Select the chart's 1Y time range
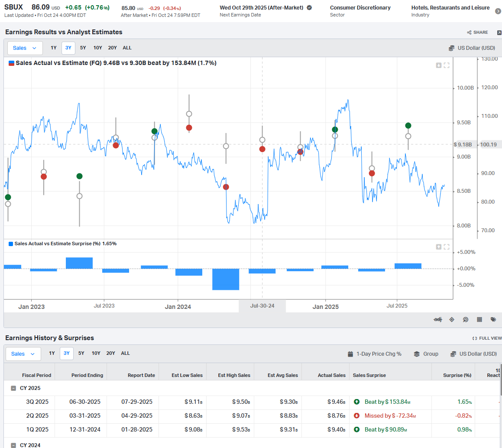This screenshot has height=448, width=502. pyautogui.click(x=53, y=48)
